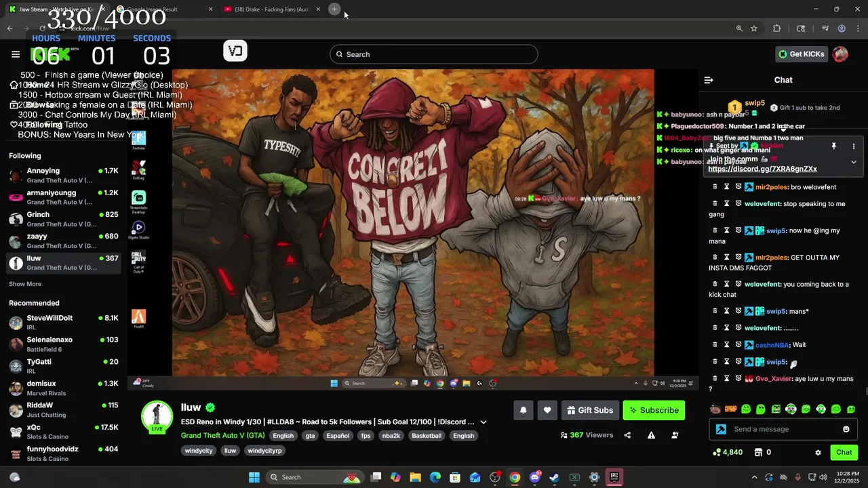Open Discord from the taskbar
Viewport: 868px width, 488px height.
534,477
